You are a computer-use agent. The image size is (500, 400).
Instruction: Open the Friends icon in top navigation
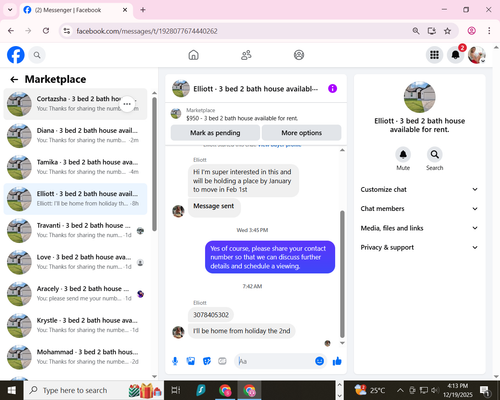246,55
